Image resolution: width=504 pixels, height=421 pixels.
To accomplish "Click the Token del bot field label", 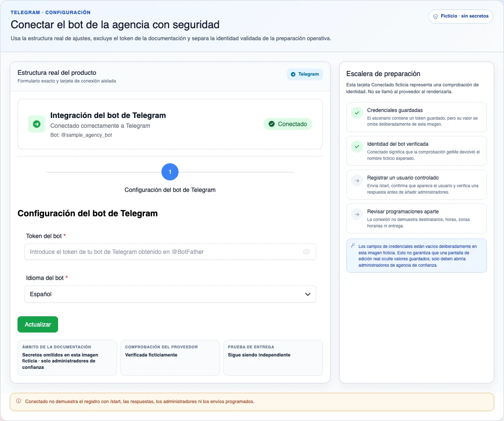I will coord(44,236).
